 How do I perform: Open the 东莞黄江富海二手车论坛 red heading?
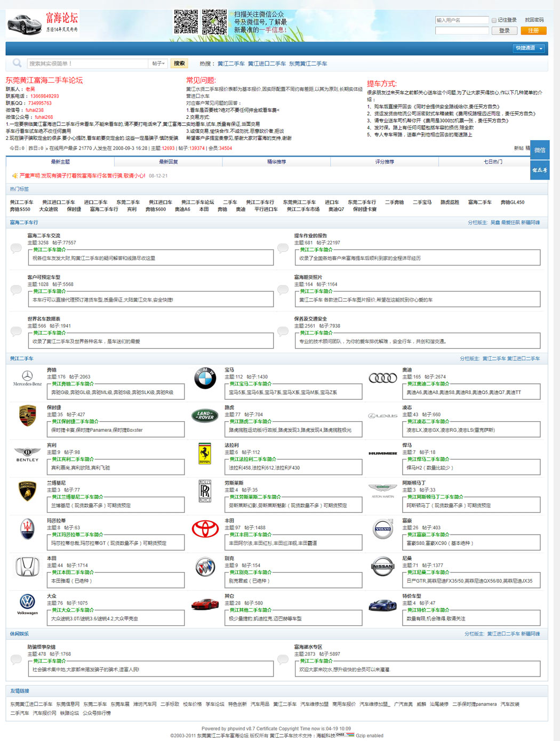pos(44,80)
